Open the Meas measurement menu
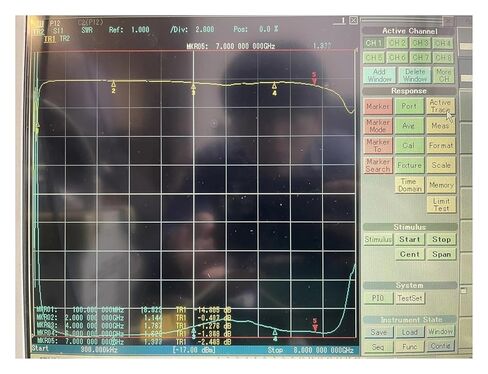The height and width of the screenshot is (374, 488). point(441,126)
